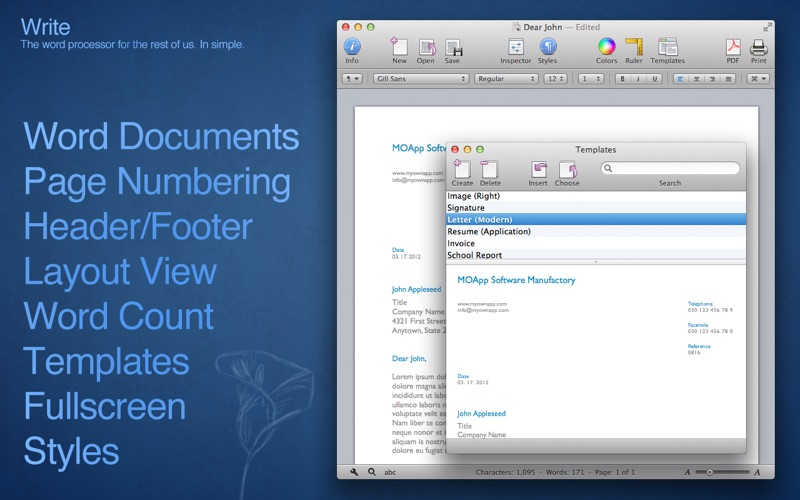Image resolution: width=800 pixels, height=500 pixels.
Task: Click the Styles toolbar icon
Action: (548, 48)
